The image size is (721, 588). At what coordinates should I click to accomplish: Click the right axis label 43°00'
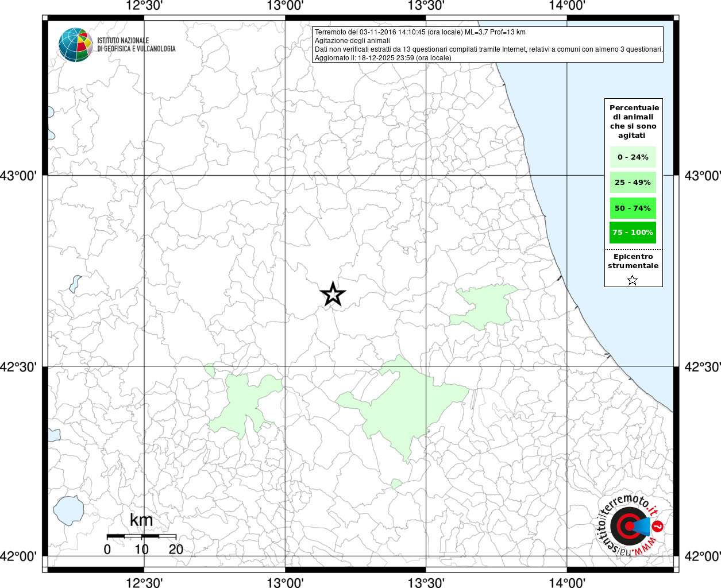pos(703,176)
